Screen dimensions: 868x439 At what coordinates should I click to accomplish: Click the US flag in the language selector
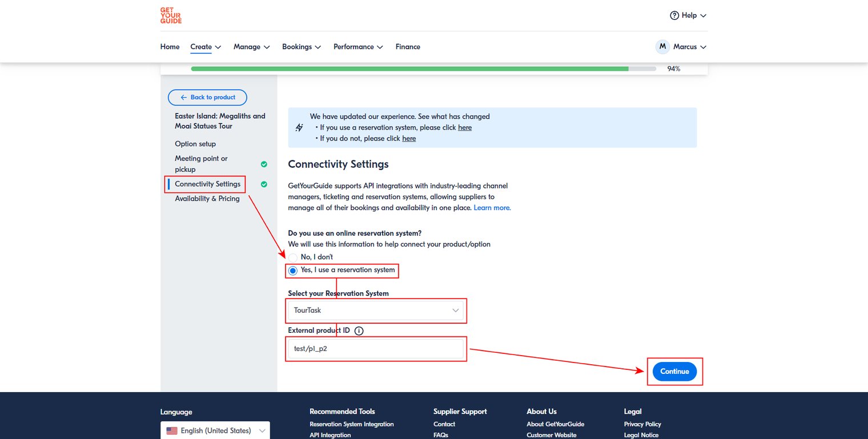(x=172, y=430)
